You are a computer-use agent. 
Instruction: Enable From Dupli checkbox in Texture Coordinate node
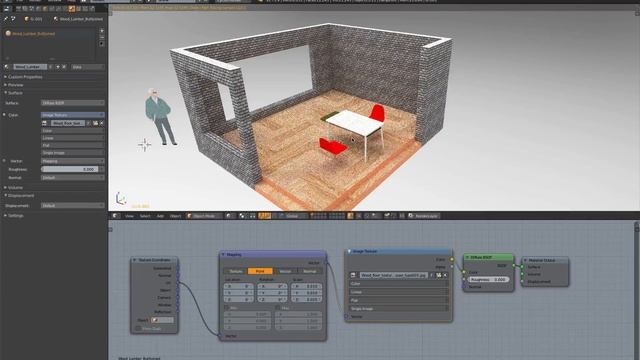[x=138, y=329]
